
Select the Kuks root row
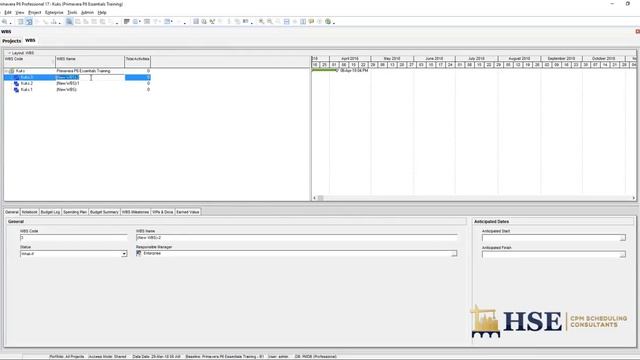[77, 71]
